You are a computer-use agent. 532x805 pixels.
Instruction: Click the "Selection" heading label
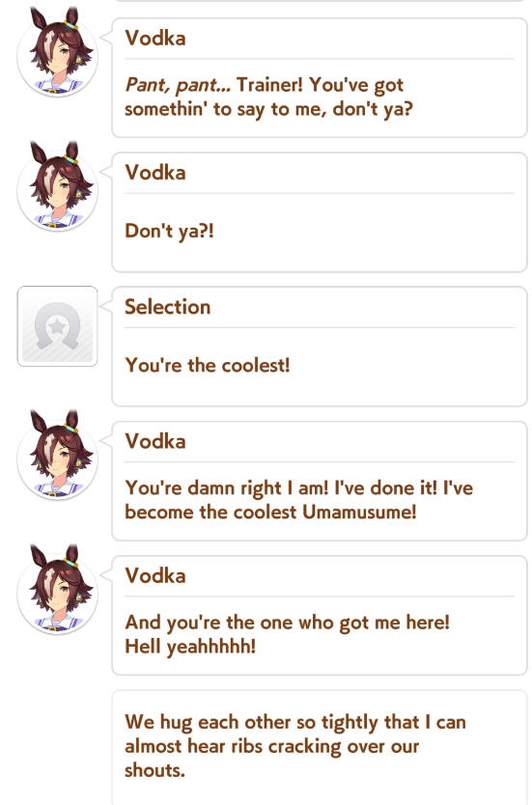tap(168, 307)
